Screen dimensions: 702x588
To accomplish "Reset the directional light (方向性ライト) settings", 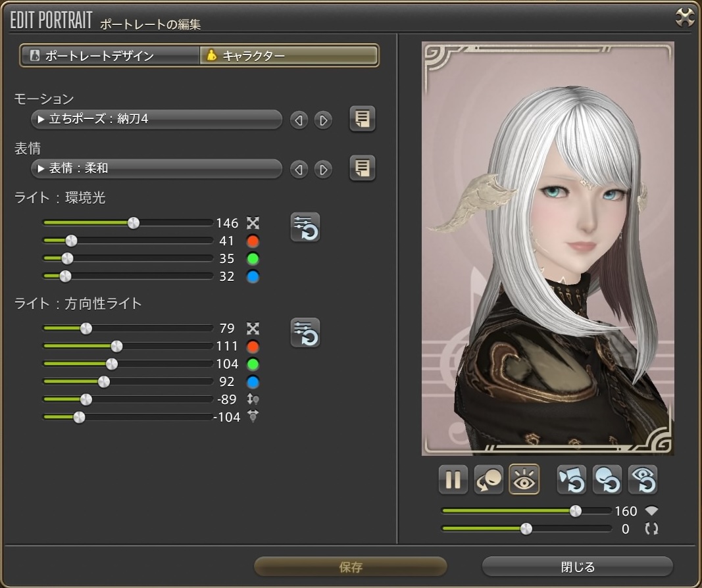I will (x=305, y=333).
